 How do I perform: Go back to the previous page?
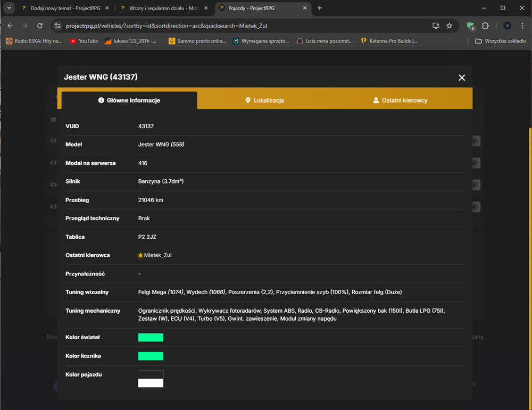pos(10,26)
